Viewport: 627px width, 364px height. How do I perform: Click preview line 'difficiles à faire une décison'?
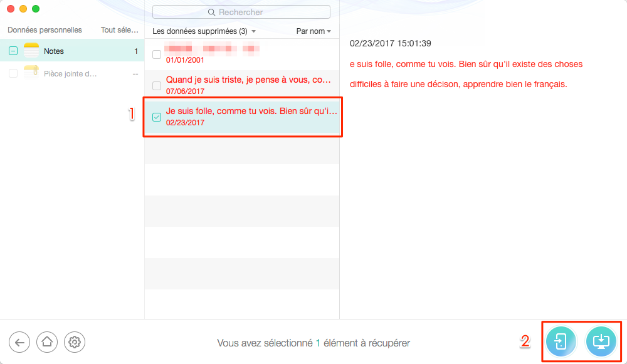(x=458, y=84)
